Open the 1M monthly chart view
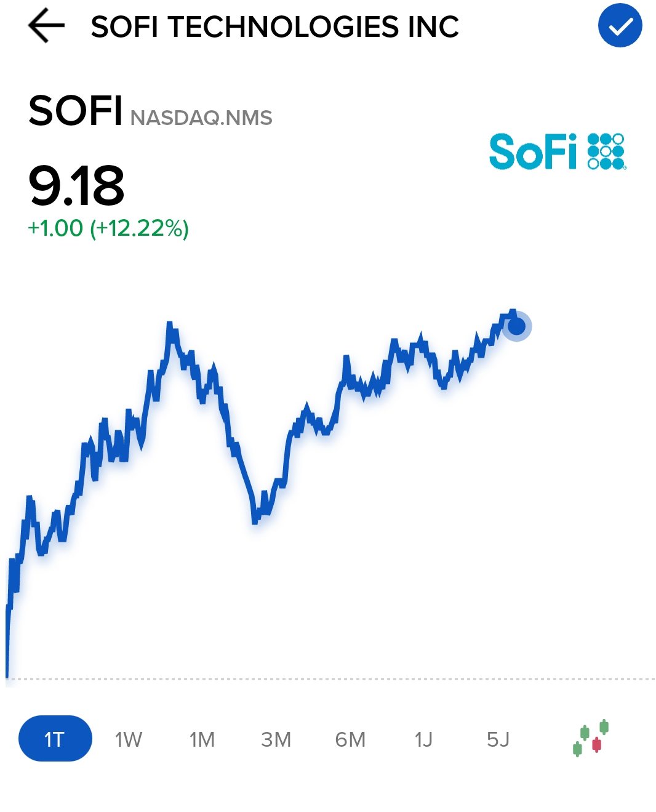Image resolution: width=656 pixels, height=812 pixels. (203, 739)
